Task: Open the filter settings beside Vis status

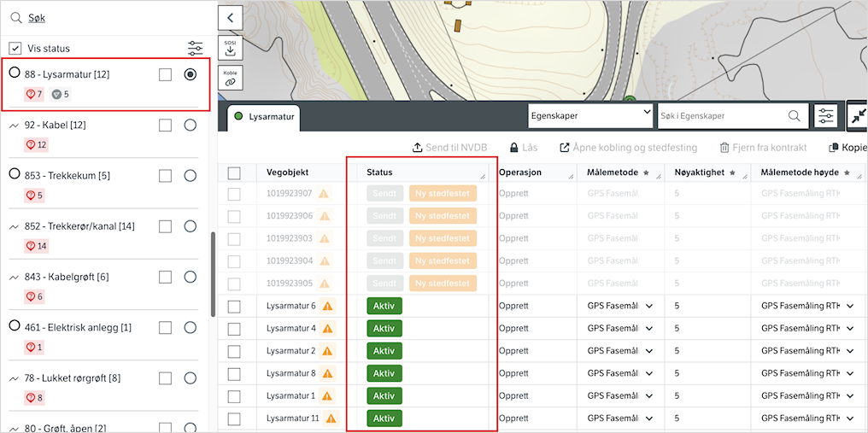Action: (x=196, y=49)
